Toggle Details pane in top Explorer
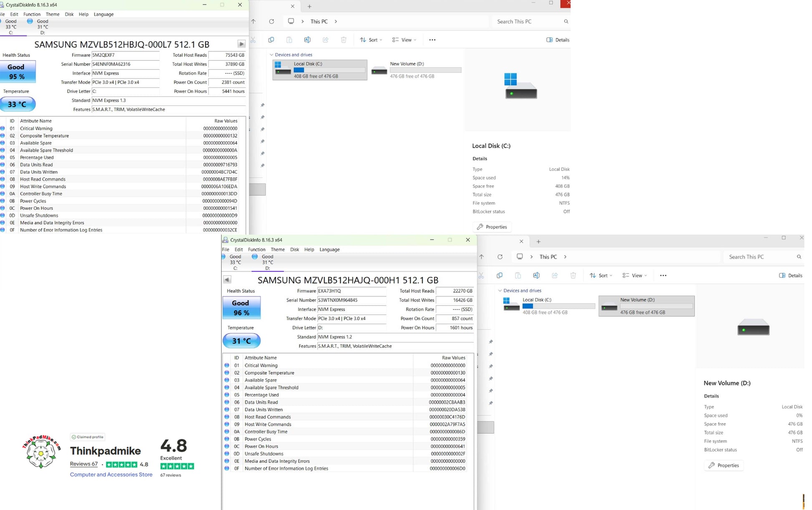 [557, 40]
